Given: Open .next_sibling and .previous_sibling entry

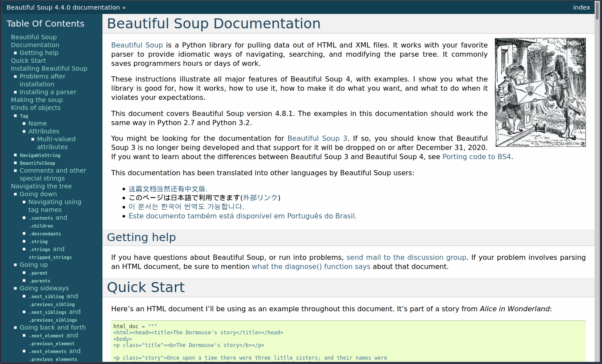Looking at the screenshot, I should [x=53, y=300].
